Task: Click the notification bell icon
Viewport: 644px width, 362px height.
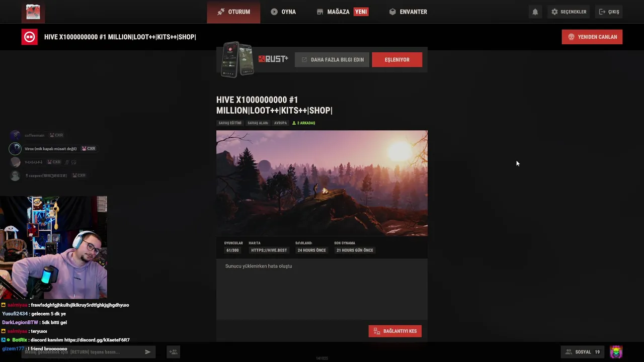Action: [x=535, y=12]
